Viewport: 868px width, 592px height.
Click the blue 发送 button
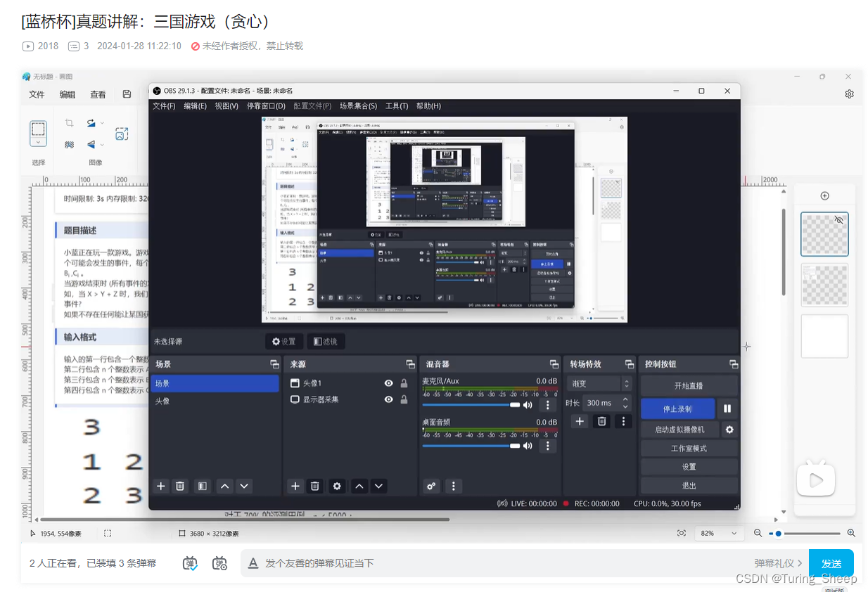click(x=831, y=563)
